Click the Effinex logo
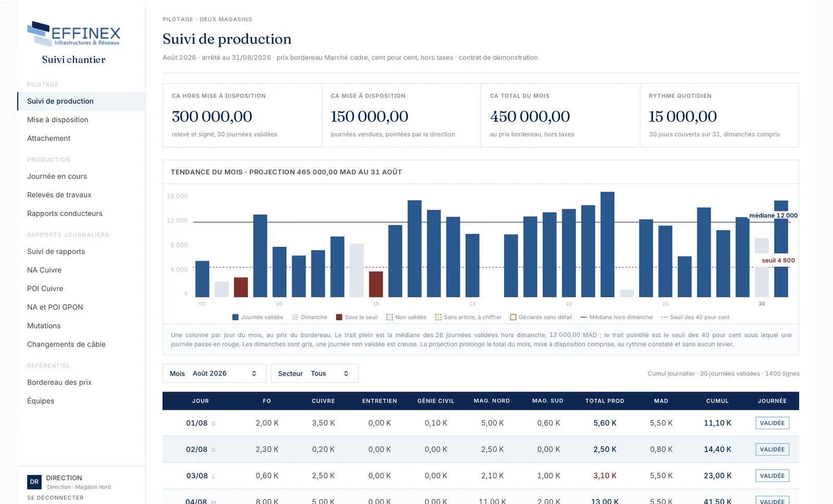Image resolution: width=833 pixels, height=504 pixels. [x=73, y=33]
